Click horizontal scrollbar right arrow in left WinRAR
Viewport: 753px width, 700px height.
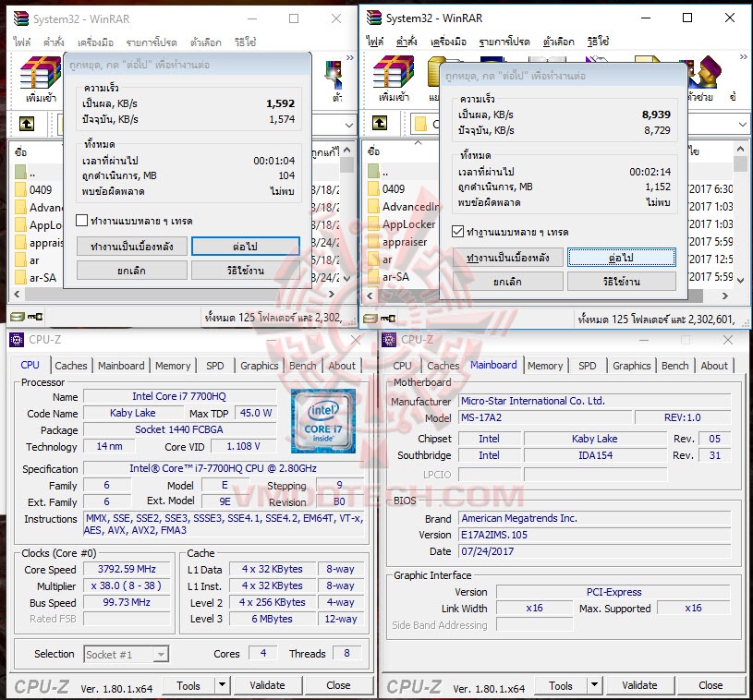tap(332, 294)
